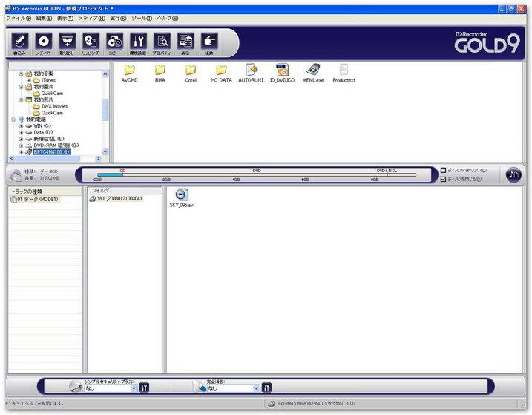The height and width of the screenshot is (415, 532).
Task: Select the SKY_095.avi video file icon
Action: (x=182, y=195)
